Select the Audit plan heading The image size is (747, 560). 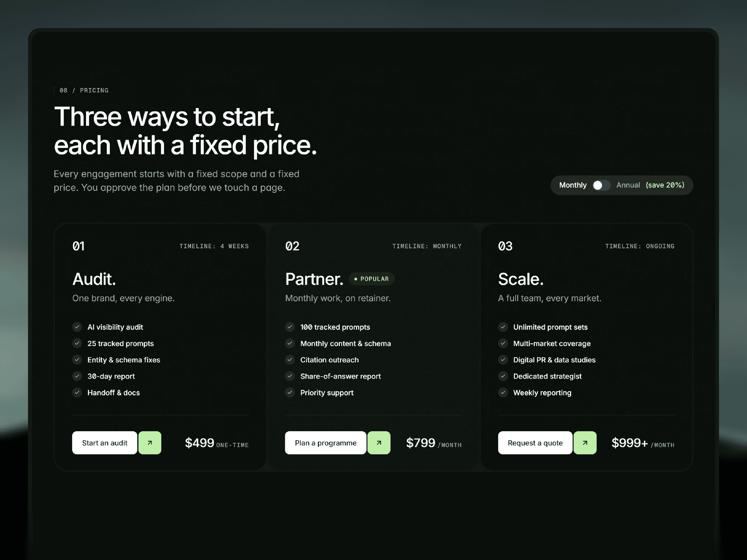point(94,279)
